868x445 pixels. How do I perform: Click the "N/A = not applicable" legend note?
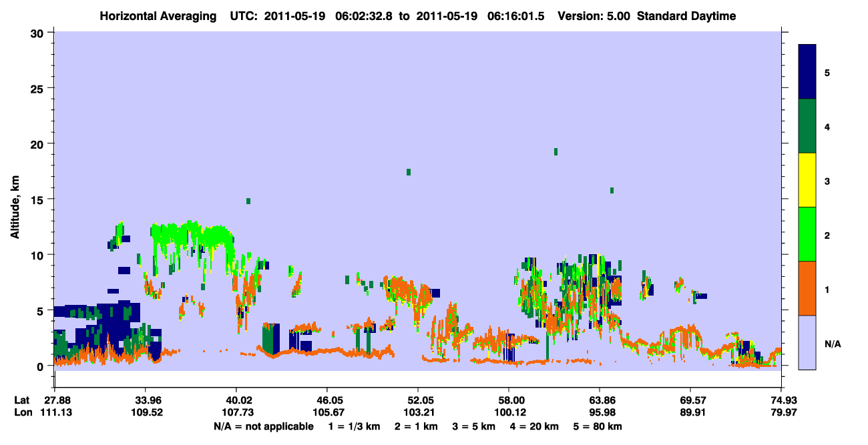tap(263, 426)
